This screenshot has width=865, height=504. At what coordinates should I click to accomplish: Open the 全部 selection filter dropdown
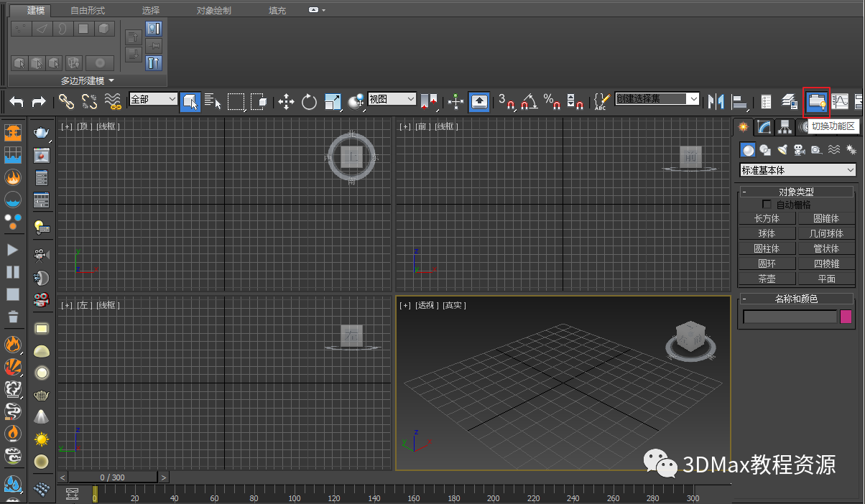click(153, 99)
